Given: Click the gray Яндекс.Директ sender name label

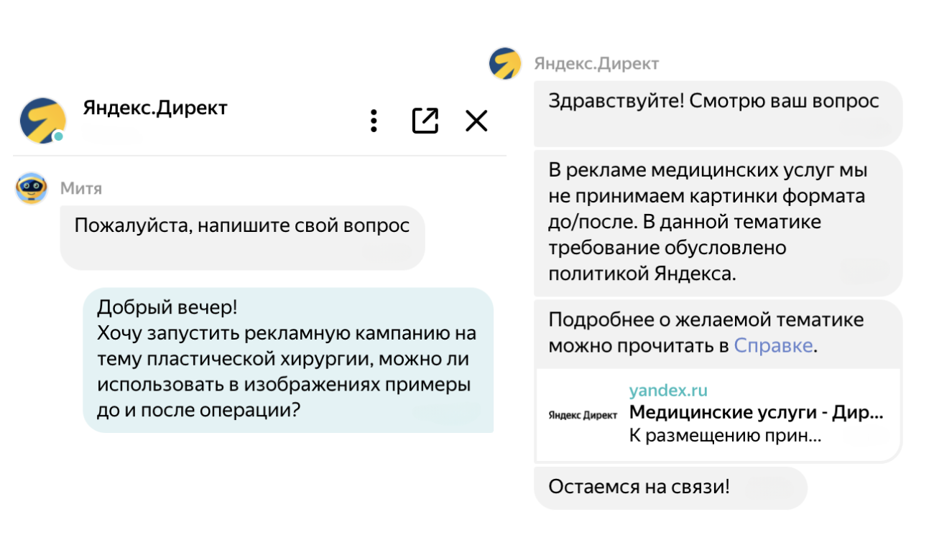Looking at the screenshot, I should coord(596,64).
